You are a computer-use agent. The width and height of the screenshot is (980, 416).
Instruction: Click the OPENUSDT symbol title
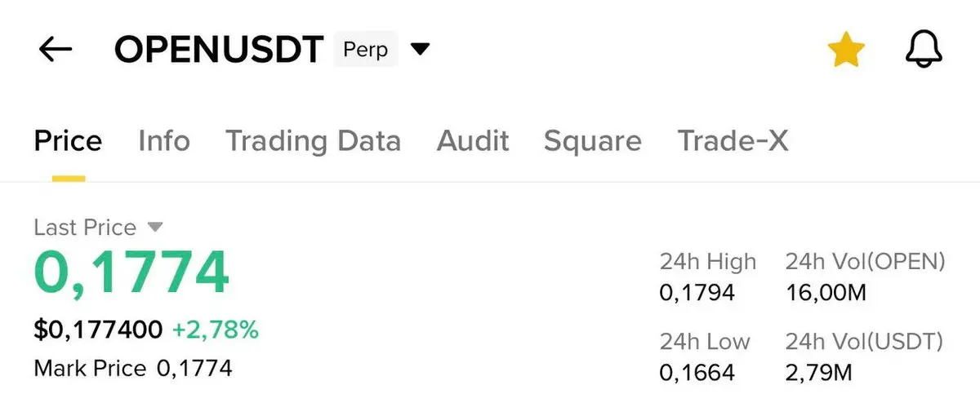pyautogui.click(x=219, y=50)
